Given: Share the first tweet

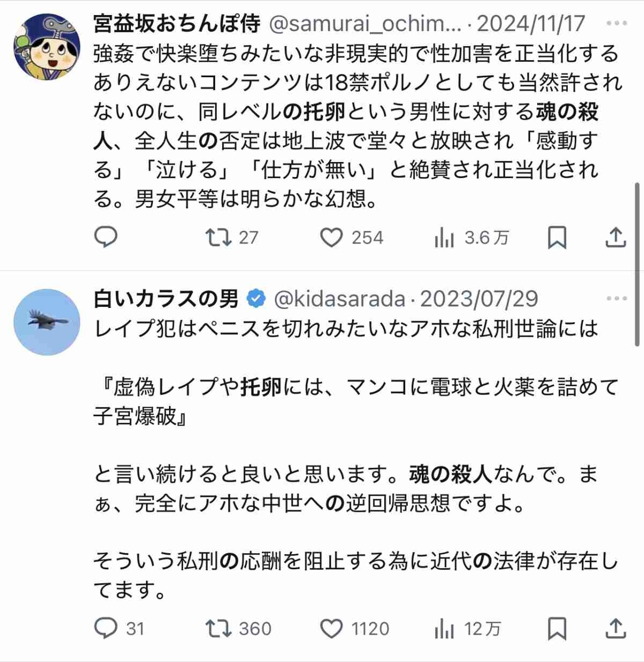Looking at the screenshot, I should [x=616, y=237].
